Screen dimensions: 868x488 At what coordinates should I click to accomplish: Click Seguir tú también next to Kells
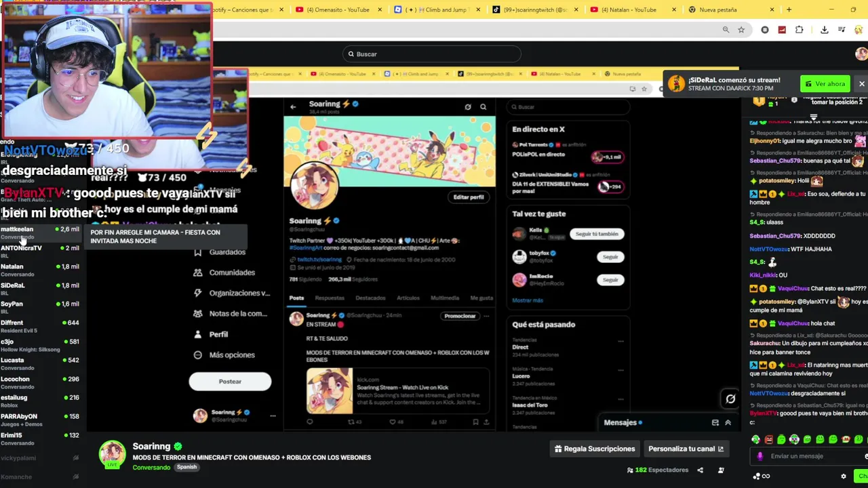[597, 234]
